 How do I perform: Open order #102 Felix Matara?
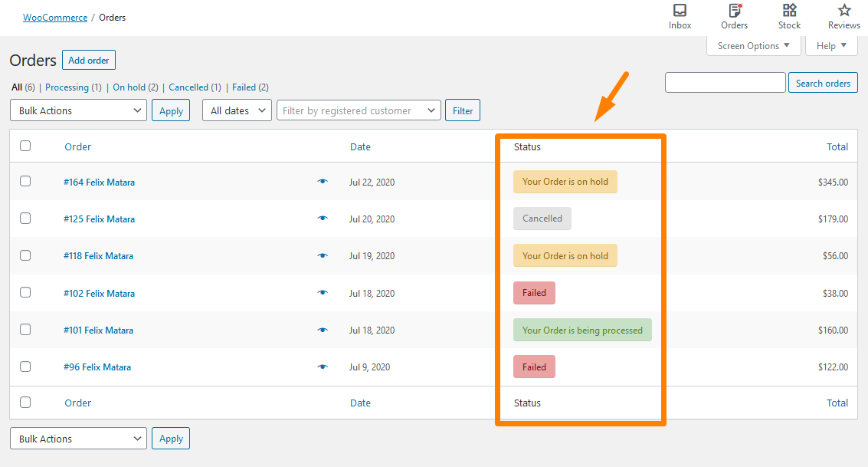point(99,293)
